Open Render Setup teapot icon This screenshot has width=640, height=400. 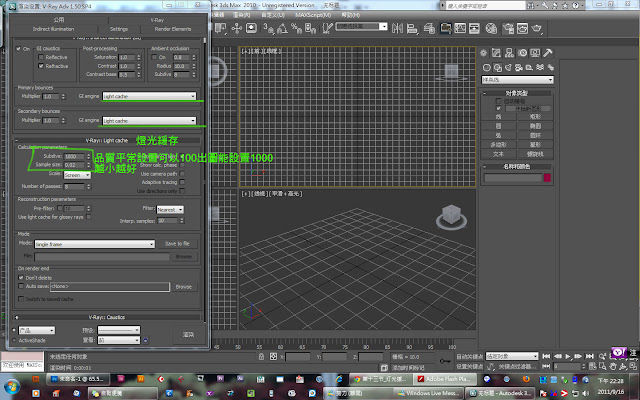[x=508, y=28]
